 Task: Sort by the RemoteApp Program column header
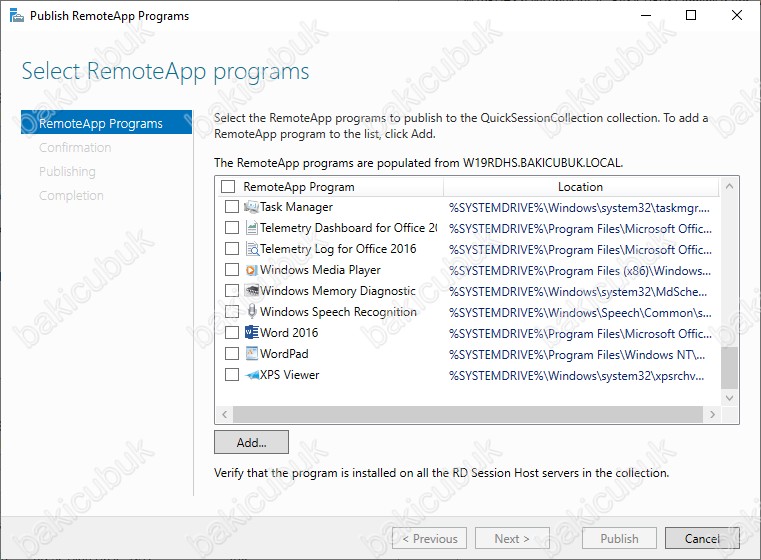click(299, 187)
